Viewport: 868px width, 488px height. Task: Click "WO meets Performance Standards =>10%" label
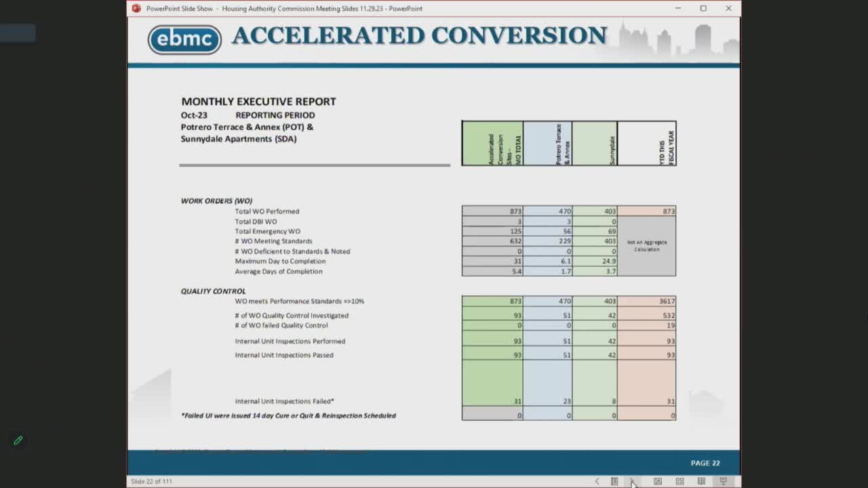point(300,301)
